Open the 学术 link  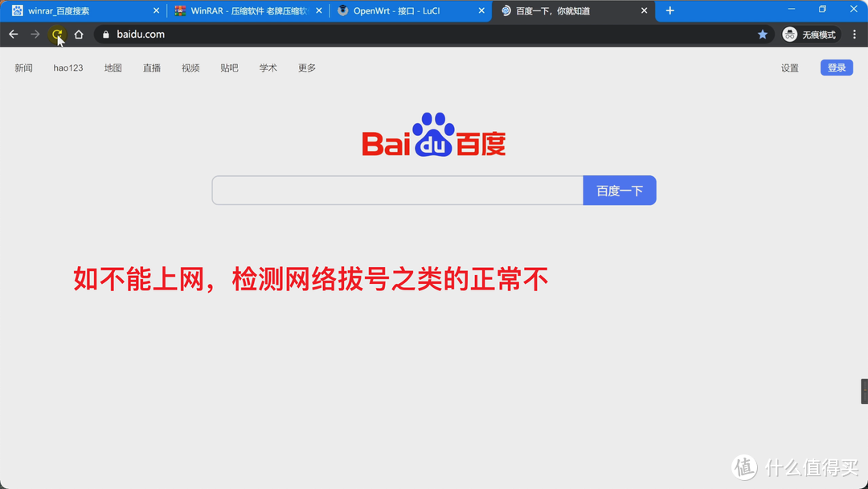coord(268,68)
